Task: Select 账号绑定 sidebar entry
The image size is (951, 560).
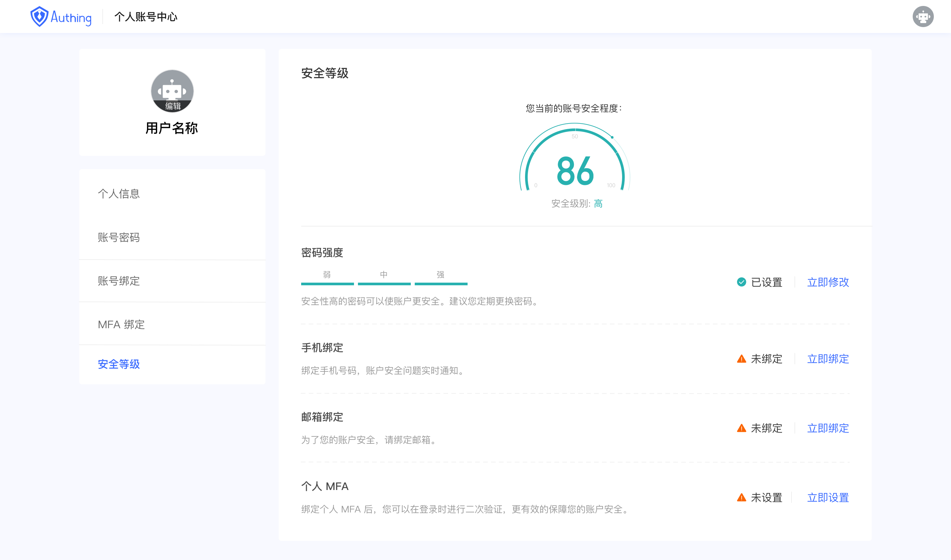Action: tap(119, 281)
